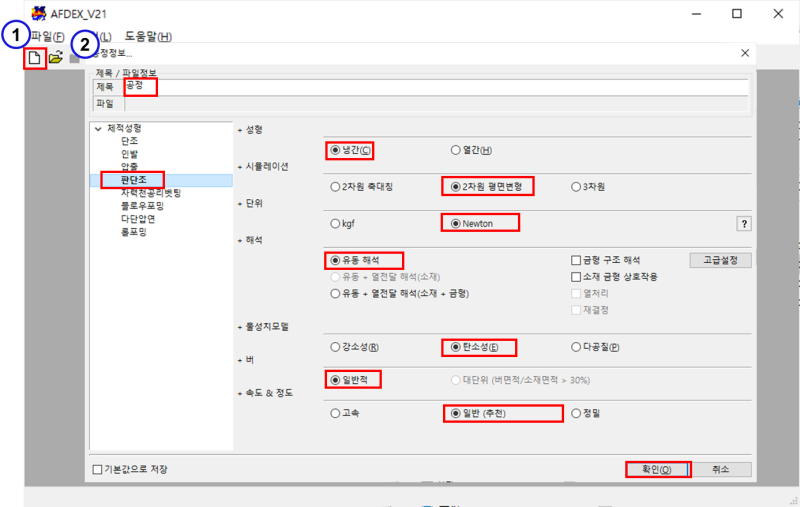The image size is (800, 507).
Task: Select the 냉간(C) radio button
Action: (335, 151)
